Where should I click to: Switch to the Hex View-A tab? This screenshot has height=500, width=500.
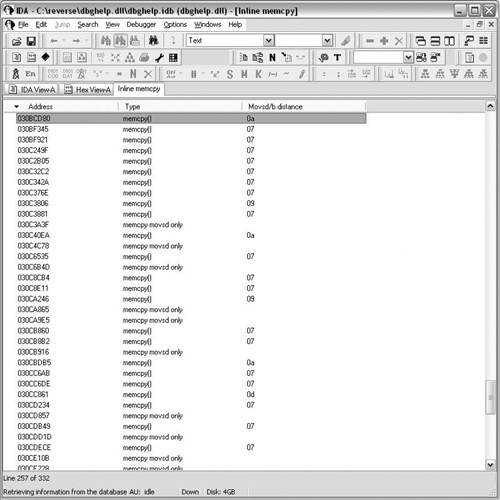click(x=87, y=90)
